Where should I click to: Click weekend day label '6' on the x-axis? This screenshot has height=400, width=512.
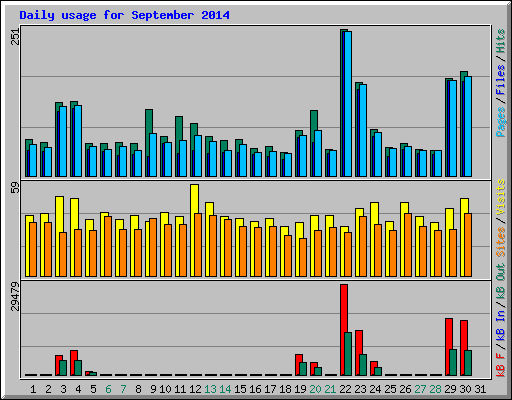click(x=108, y=389)
